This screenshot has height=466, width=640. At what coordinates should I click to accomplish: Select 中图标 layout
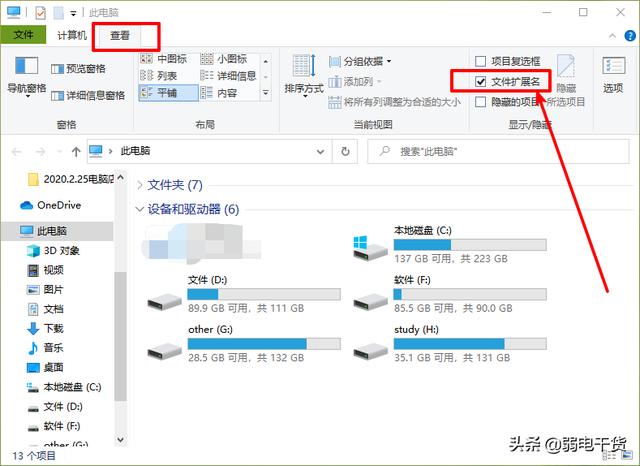click(163, 59)
